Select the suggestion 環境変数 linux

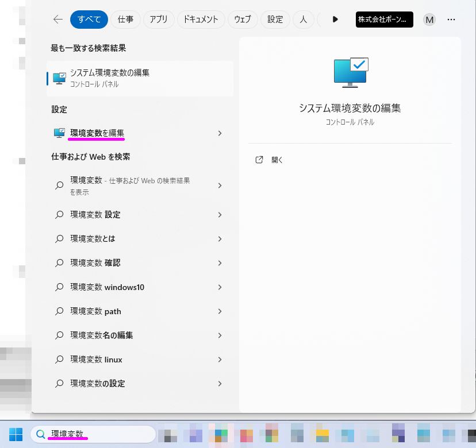(140, 360)
